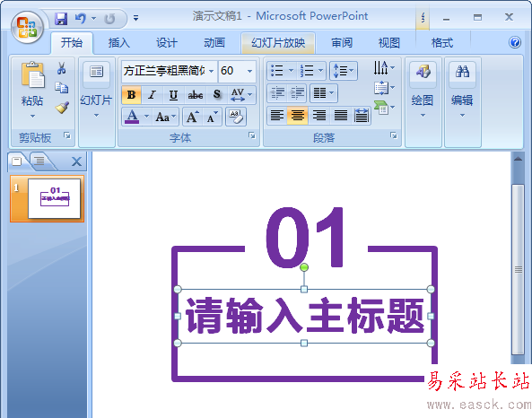
Task: Open Character Spacing AV options
Action: (241, 95)
